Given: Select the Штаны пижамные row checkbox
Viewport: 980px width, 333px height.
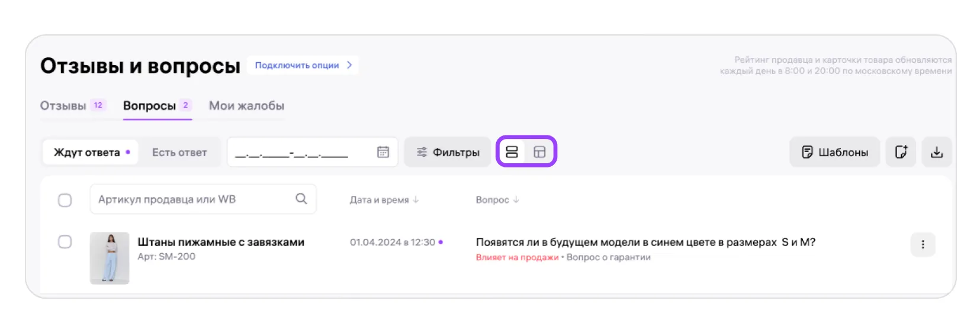Looking at the screenshot, I should 65,242.
